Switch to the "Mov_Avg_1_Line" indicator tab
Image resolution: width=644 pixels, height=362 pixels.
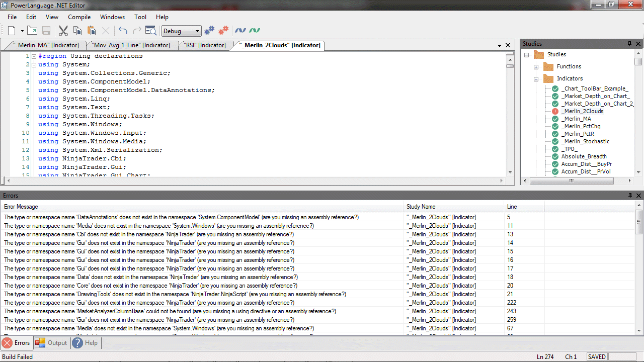130,45
